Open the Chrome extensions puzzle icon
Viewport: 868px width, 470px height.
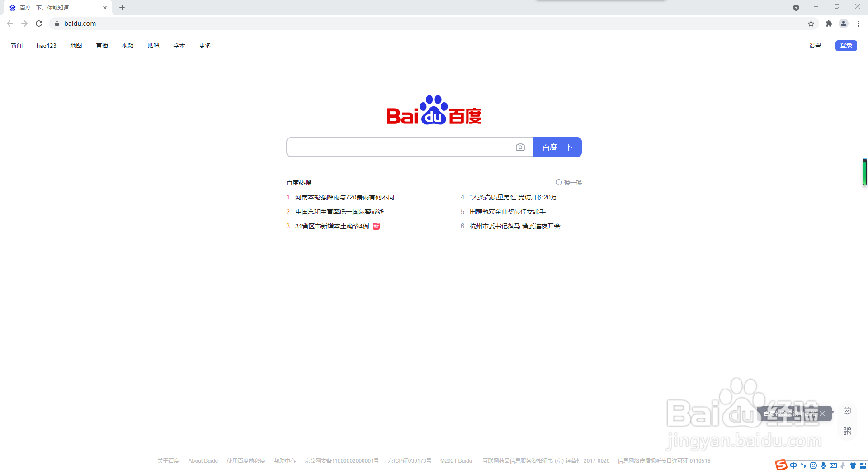829,24
